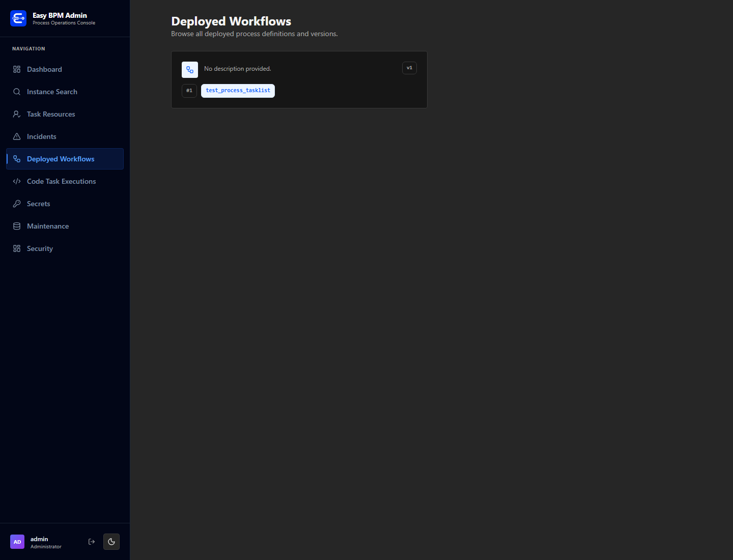Click the 'Browse all deployed process definitions' subtitle
This screenshot has width=733, height=560.
255,34
